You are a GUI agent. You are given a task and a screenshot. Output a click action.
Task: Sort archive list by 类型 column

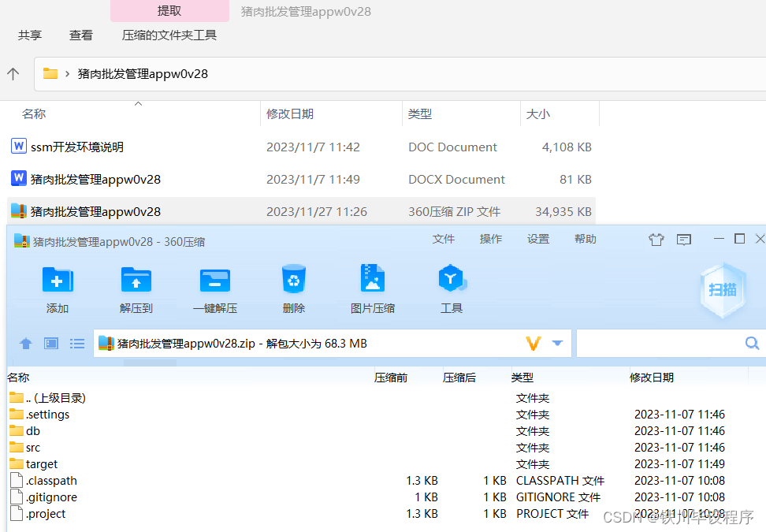click(x=522, y=378)
